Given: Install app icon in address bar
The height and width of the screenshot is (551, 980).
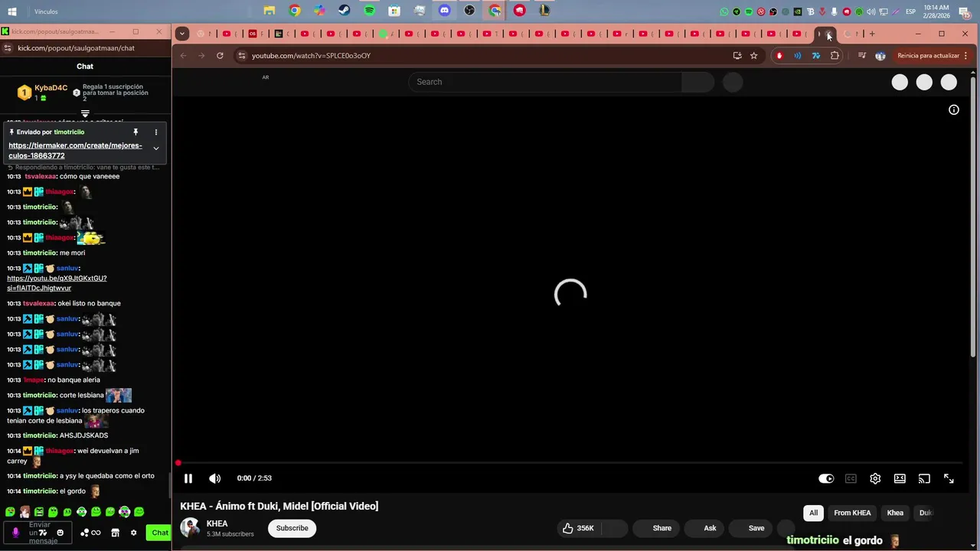Looking at the screenshot, I should pyautogui.click(x=737, y=56).
